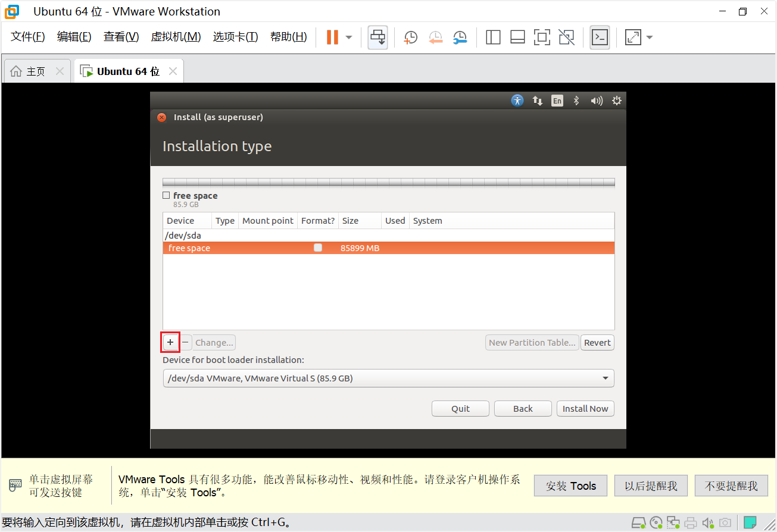This screenshot has width=777, height=532.
Task: Open the Ubuntu network indicator
Action: [538, 101]
